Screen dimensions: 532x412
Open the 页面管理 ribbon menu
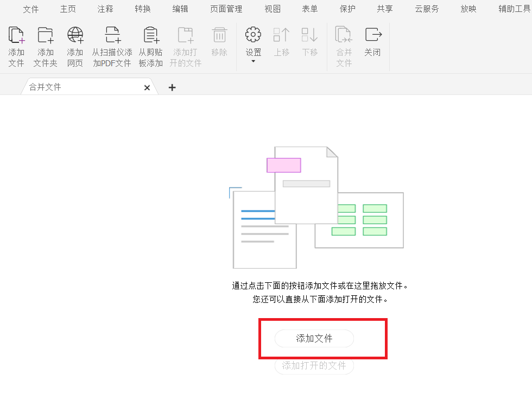[x=226, y=9]
